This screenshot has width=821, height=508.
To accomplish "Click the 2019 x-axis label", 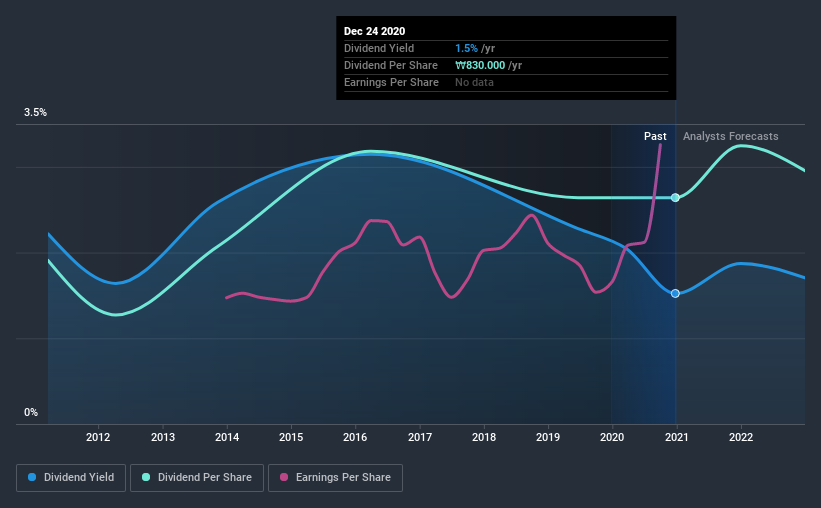I will pos(548,437).
